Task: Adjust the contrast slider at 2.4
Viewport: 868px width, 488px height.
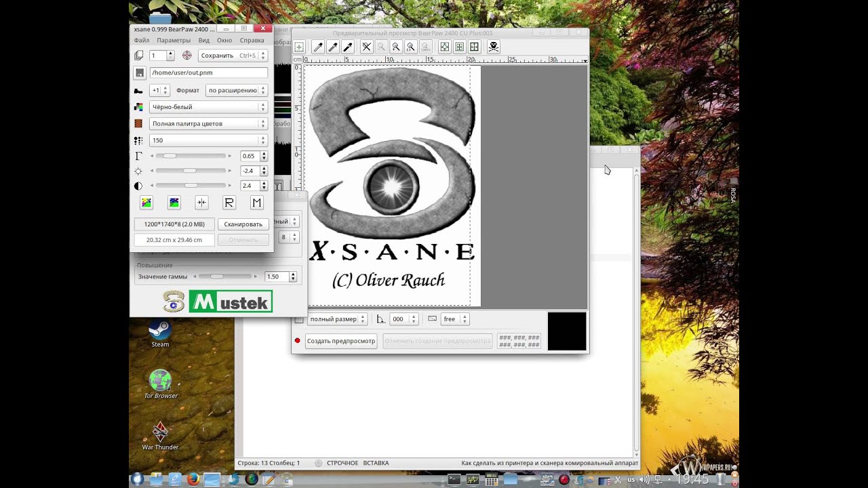Action: click(x=191, y=186)
